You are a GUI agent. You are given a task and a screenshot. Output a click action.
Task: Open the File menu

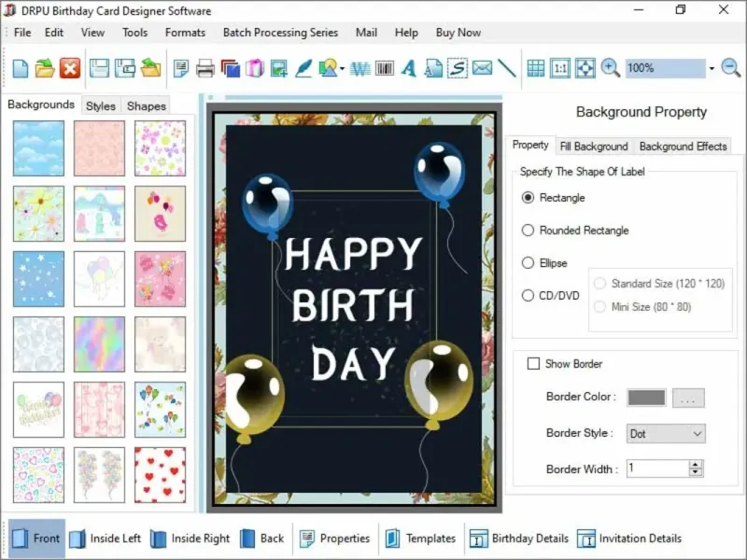[x=22, y=33]
